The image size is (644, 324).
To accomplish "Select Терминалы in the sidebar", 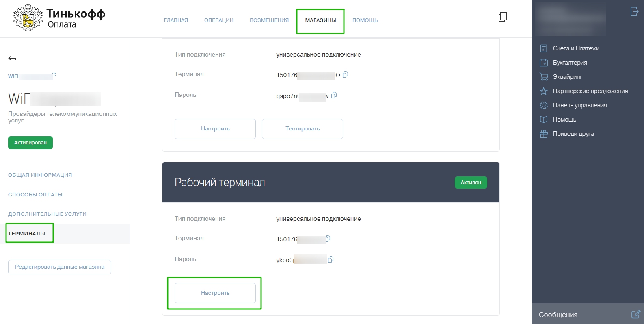I will pyautogui.click(x=27, y=233).
